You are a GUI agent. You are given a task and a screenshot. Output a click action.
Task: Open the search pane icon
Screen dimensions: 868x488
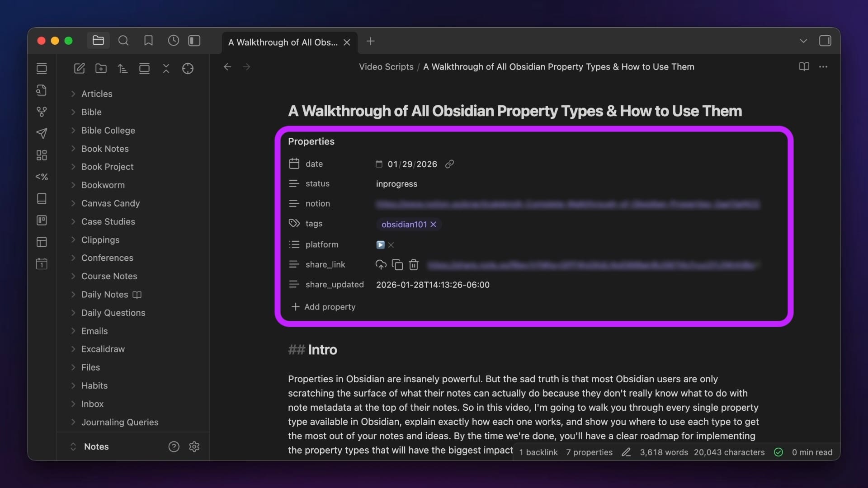click(x=123, y=41)
